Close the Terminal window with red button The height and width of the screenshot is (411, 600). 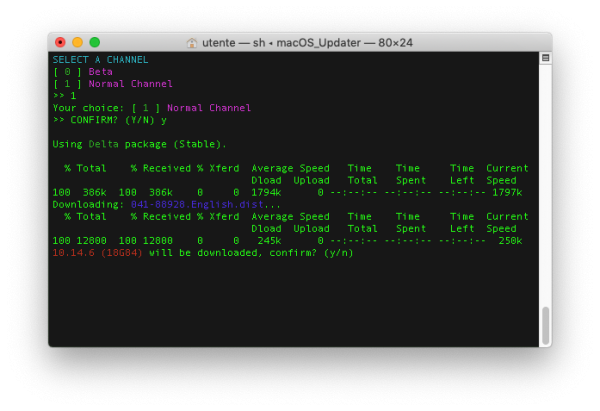pyautogui.click(x=60, y=42)
